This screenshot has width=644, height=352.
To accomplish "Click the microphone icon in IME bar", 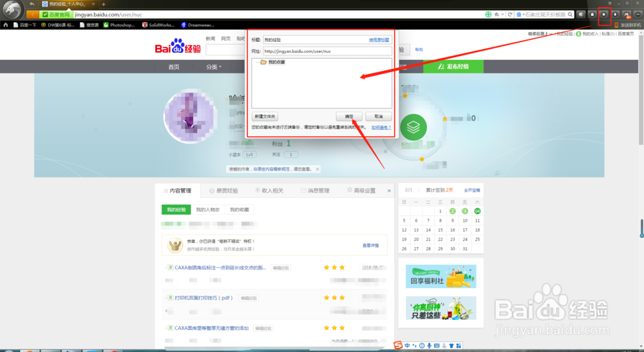I will coord(429,346).
